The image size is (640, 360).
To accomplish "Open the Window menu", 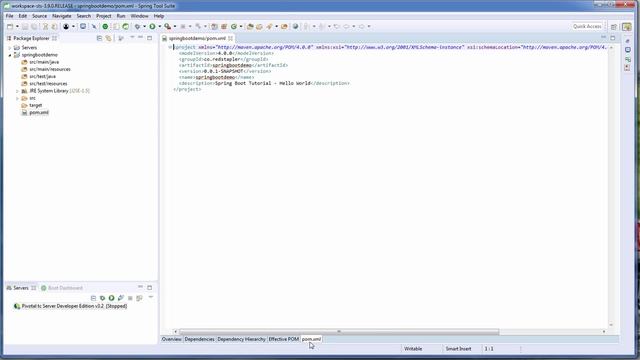I will coord(139,16).
